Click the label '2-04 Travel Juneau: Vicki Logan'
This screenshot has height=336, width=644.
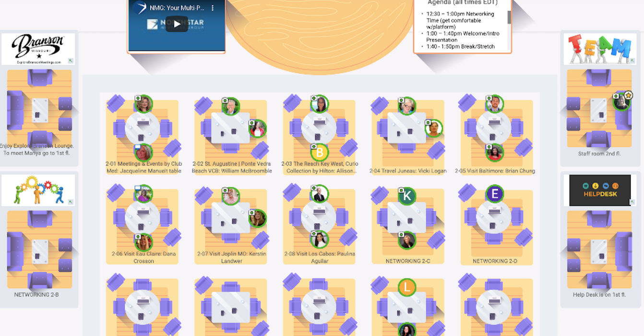tap(408, 171)
